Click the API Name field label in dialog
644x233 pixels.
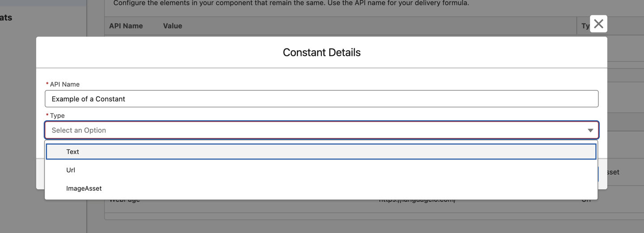coord(65,84)
